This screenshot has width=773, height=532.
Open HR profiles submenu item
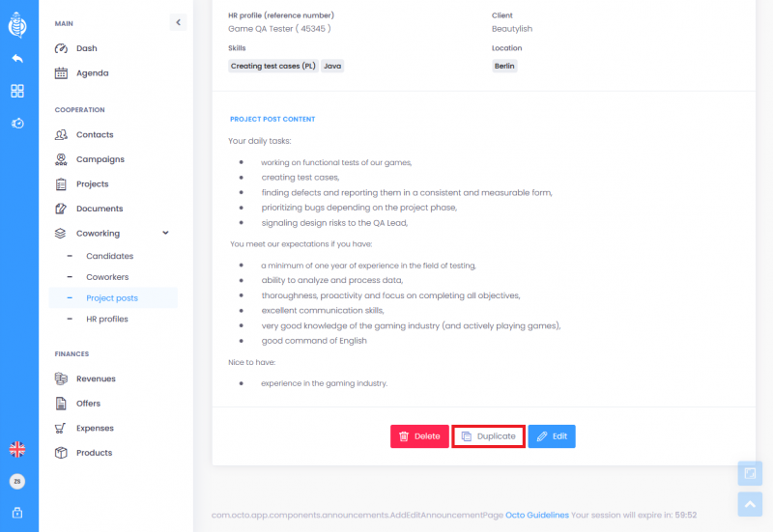point(107,320)
